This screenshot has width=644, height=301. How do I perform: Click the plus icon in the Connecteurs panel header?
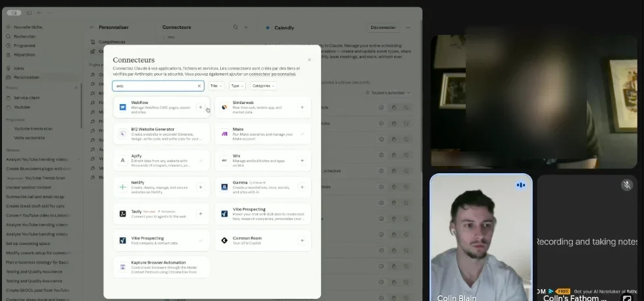coord(246,27)
